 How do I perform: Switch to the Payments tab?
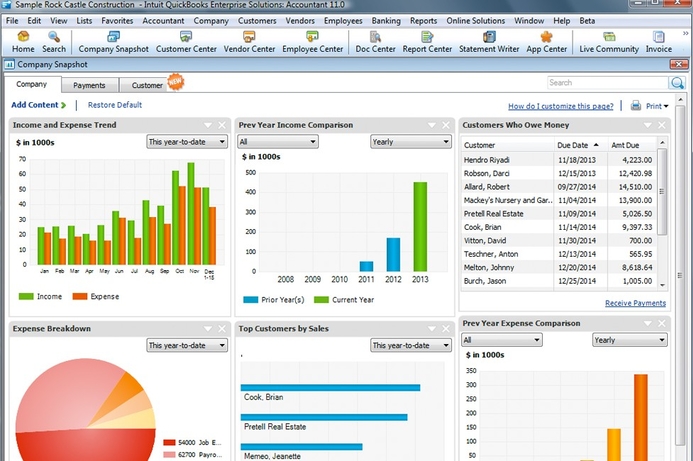[89, 85]
